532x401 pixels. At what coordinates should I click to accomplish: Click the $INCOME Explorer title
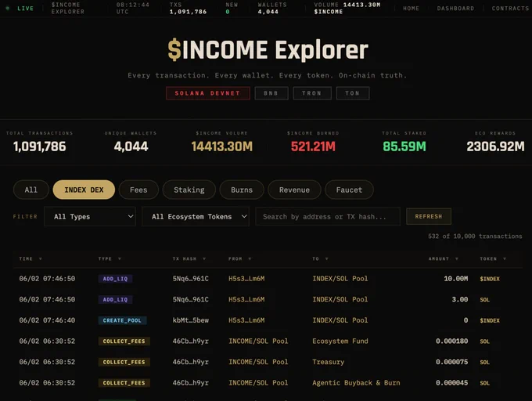coord(268,50)
